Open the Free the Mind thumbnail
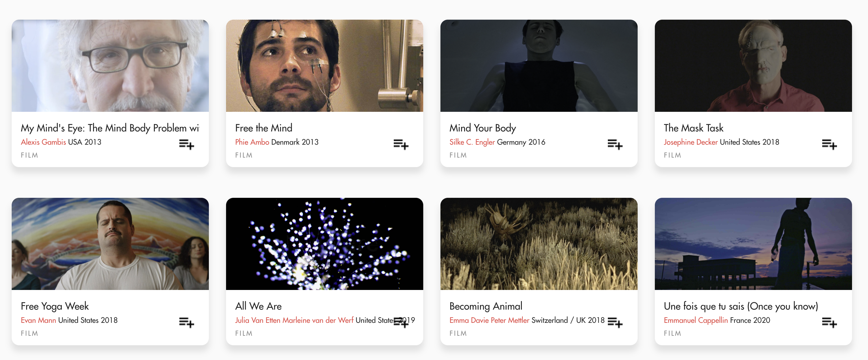 324,66
